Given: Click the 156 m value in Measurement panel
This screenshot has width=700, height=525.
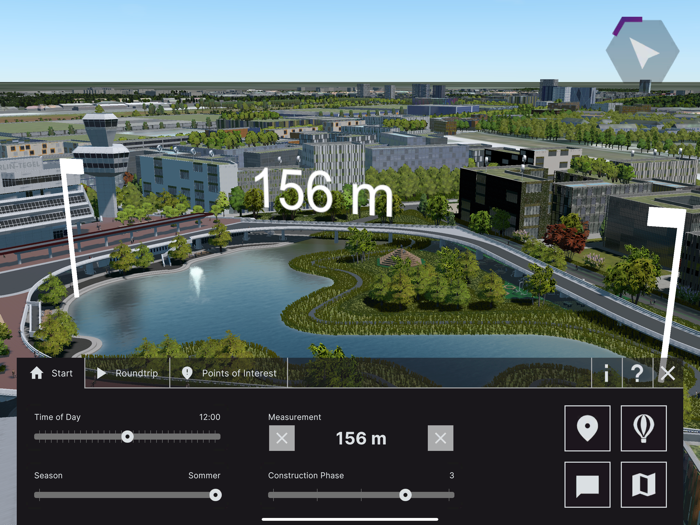Looking at the screenshot, I should 361,438.
